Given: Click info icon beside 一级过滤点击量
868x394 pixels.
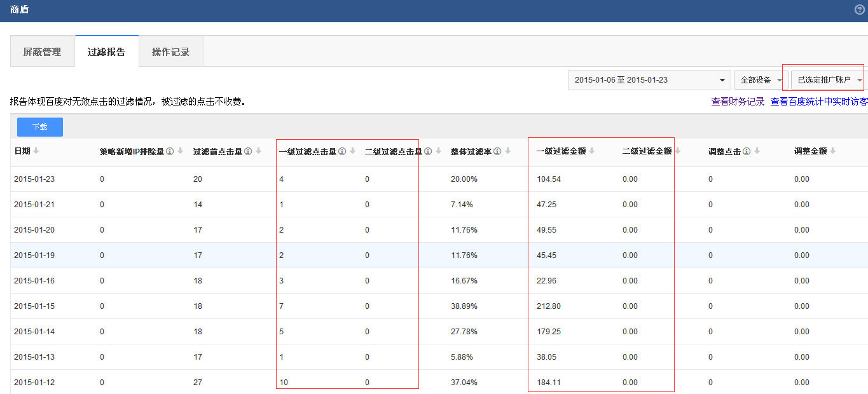Looking at the screenshot, I should [341, 151].
